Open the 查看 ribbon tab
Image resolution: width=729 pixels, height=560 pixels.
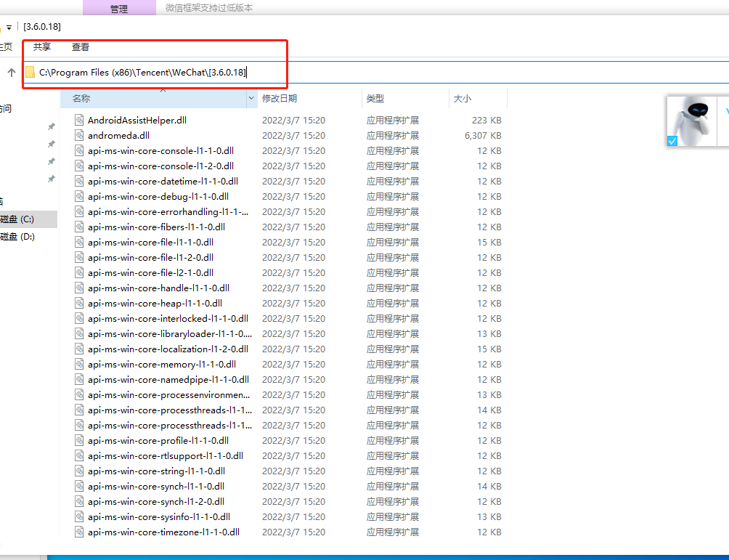[x=81, y=47]
